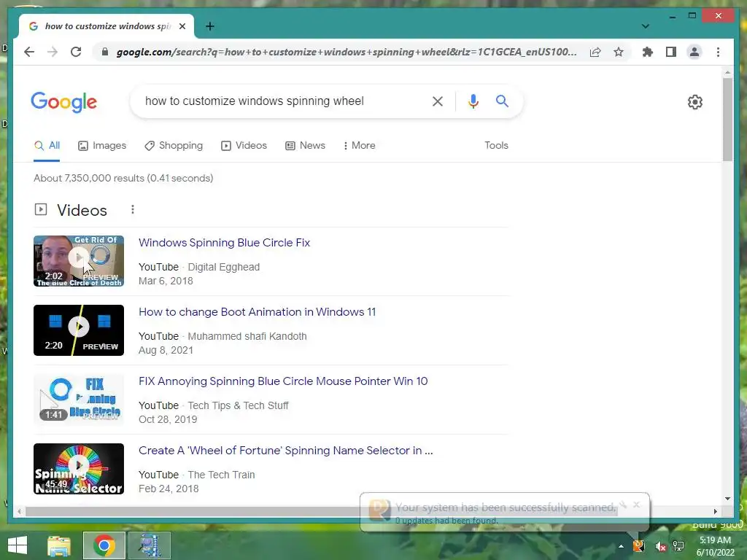
Task: Open 'How to change Boot Animation' link
Action: [257, 312]
